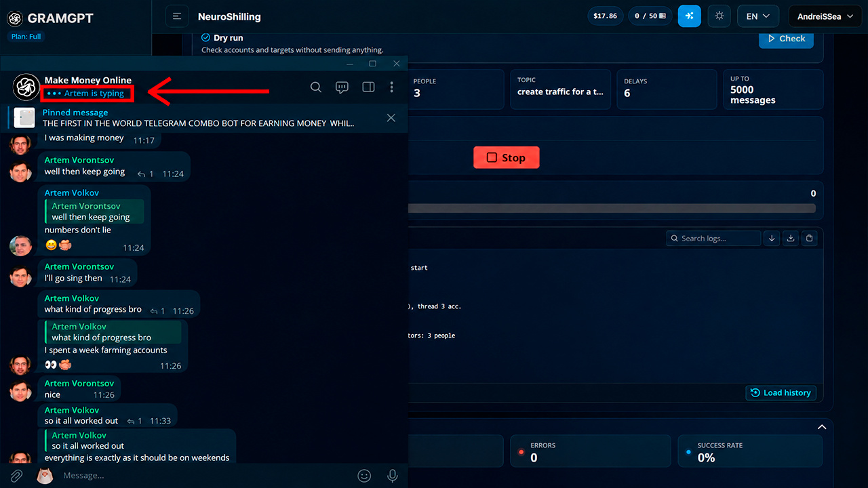Click the copy logs clipboard icon
This screenshot has height=488, width=868.
coord(808,239)
